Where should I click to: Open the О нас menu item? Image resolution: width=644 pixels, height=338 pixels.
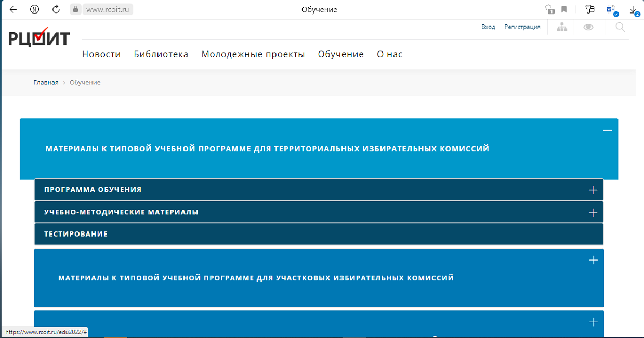390,54
